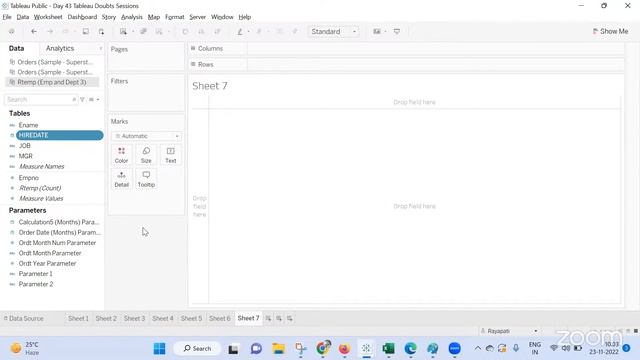Click the Highlight pen toolbar icon

tap(240, 31)
